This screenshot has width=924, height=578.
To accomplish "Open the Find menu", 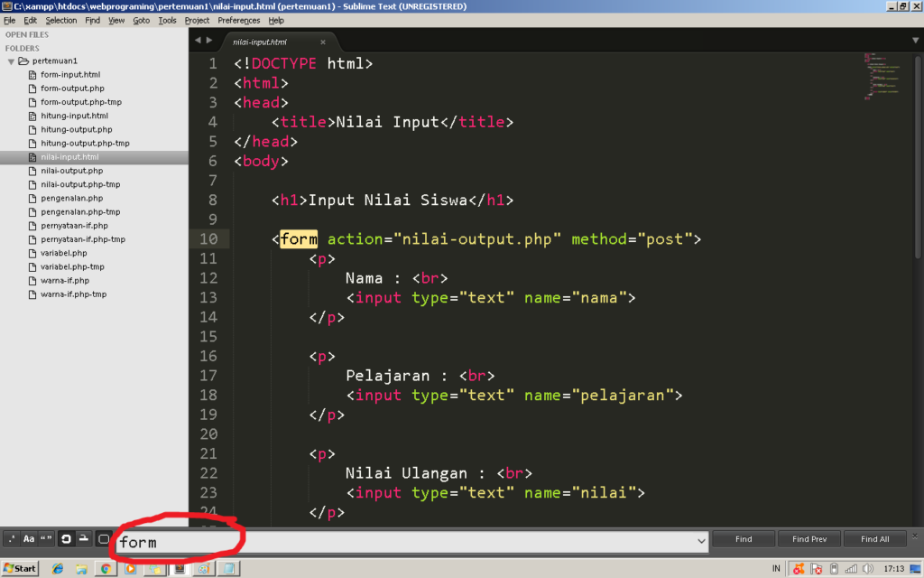I will (x=93, y=20).
